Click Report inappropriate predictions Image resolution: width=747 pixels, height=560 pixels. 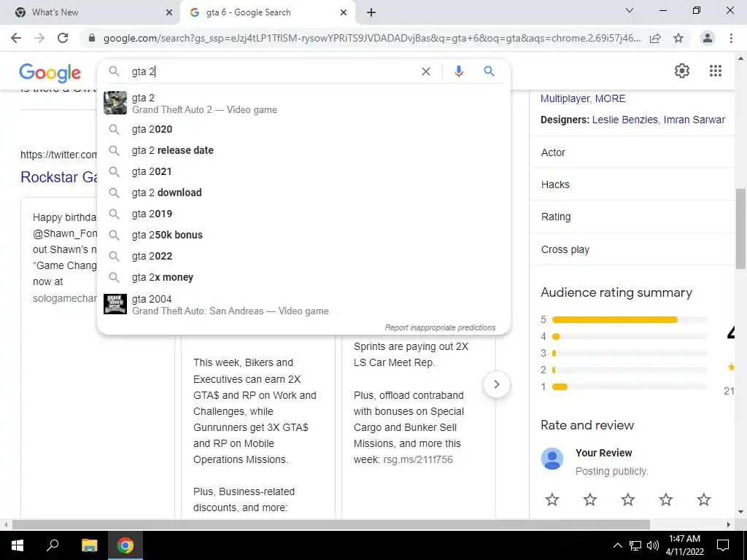(x=440, y=327)
